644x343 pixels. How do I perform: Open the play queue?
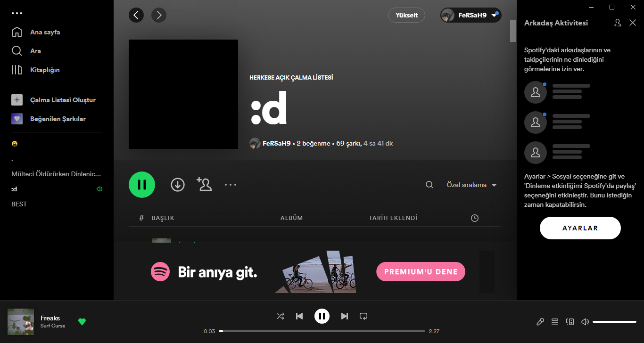(x=555, y=322)
